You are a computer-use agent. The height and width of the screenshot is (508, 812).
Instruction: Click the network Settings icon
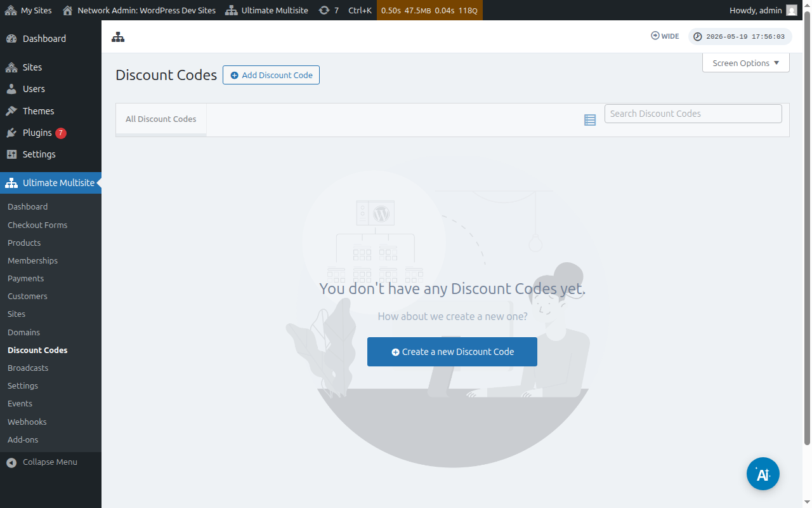tap(11, 154)
